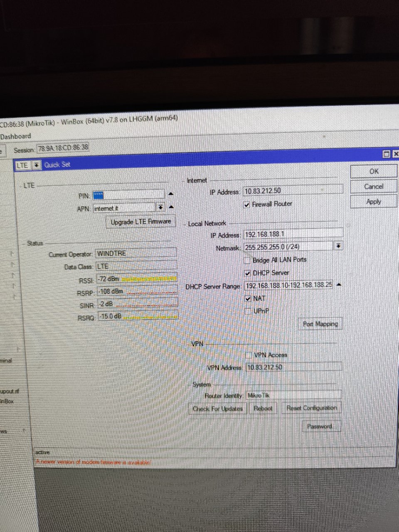Click the Reboot button
Viewport: 399px width, 532px height.
(x=263, y=408)
